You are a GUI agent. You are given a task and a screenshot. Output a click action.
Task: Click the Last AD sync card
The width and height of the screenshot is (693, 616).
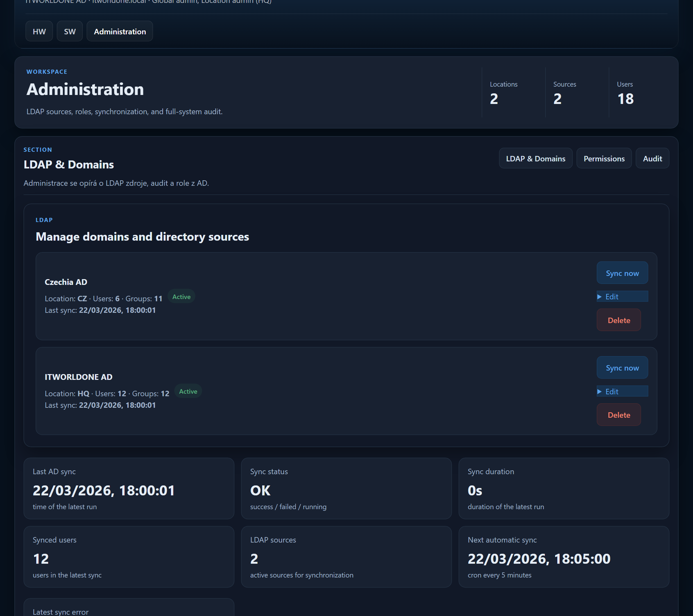(129, 488)
